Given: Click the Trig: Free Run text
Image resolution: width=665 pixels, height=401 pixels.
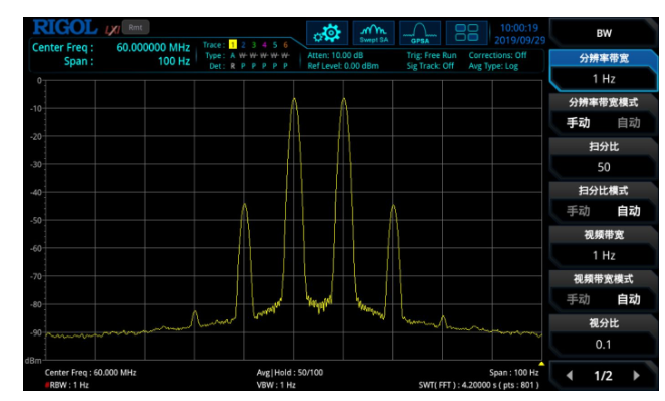Looking at the screenshot, I should 431,55.
